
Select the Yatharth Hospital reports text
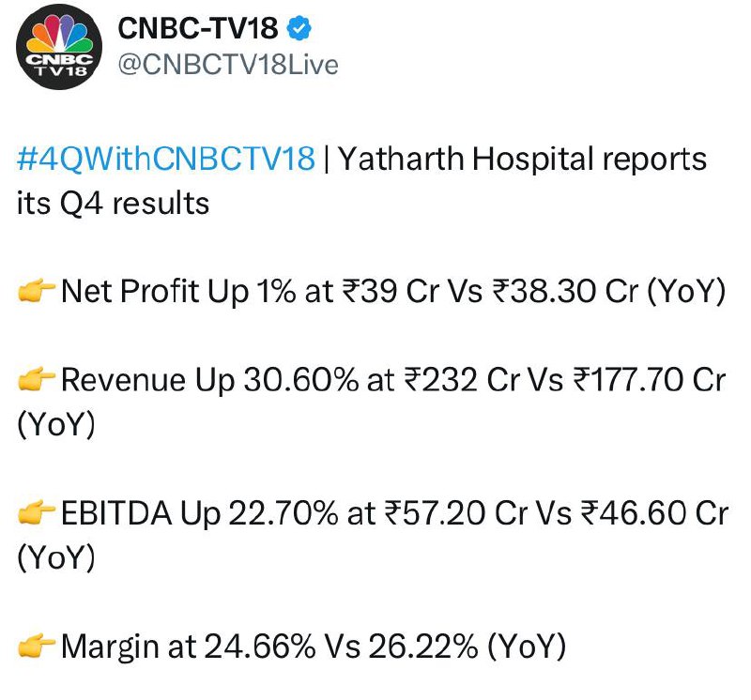[x=523, y=160]
